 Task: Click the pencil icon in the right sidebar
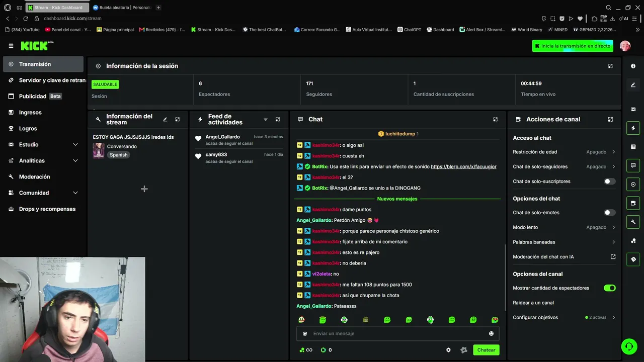633,85
